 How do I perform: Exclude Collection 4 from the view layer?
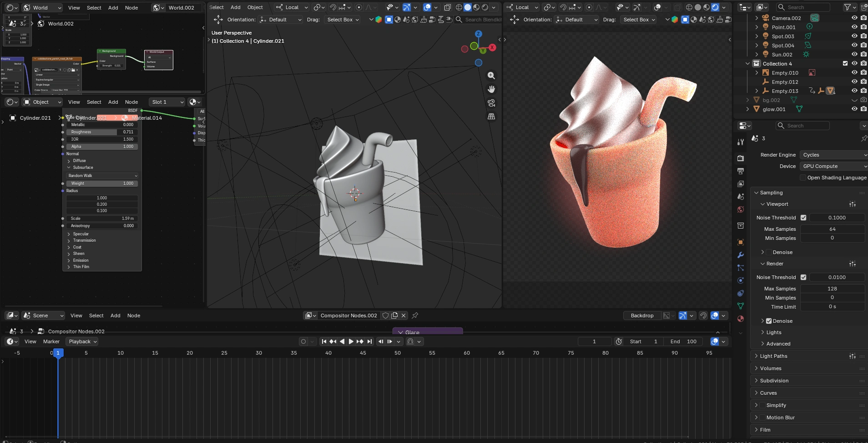pyautogui.click(x=845, y=64)
